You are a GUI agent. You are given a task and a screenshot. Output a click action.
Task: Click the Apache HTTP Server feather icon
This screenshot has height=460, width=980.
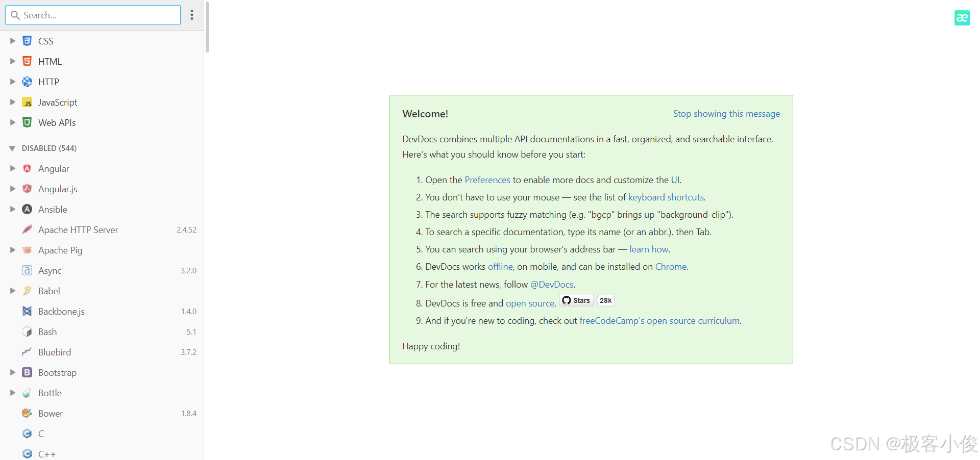(x=27, y=229)
